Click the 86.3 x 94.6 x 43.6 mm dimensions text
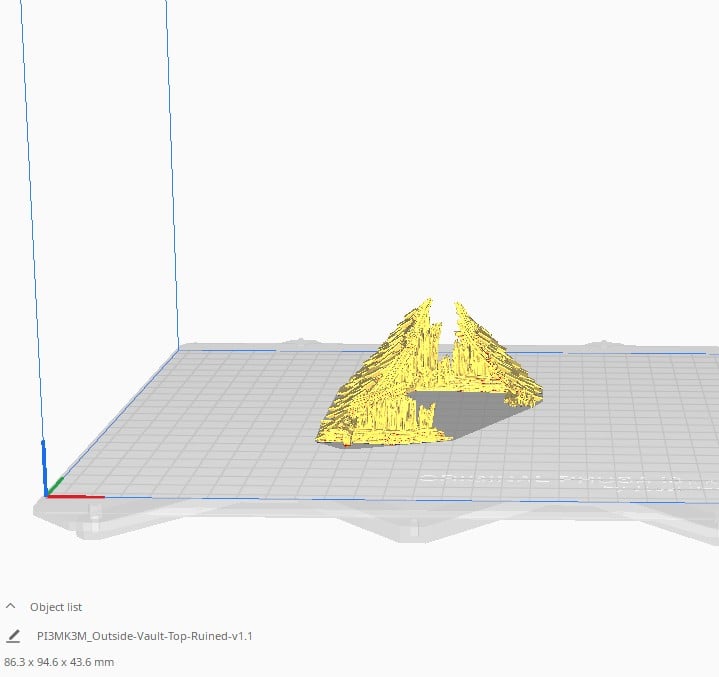Viewport: 719px width, 677px height. [x=59, y=662]
